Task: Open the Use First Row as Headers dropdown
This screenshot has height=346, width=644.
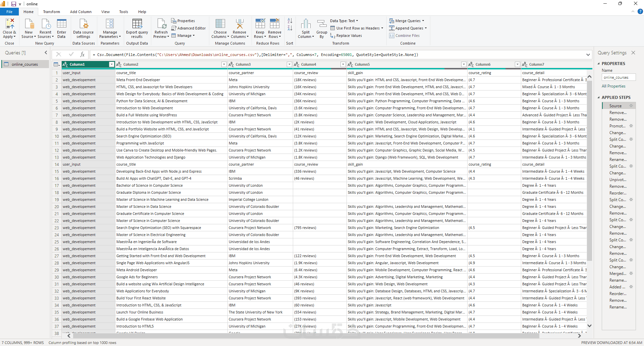Action: [357, 28]
